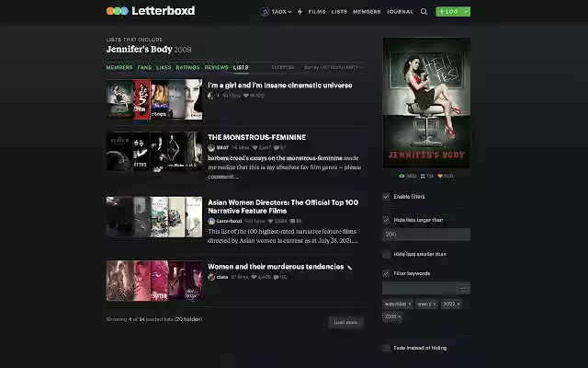Open Sort by LIST POPULARITY dropdown

click(x=333, y=67)
